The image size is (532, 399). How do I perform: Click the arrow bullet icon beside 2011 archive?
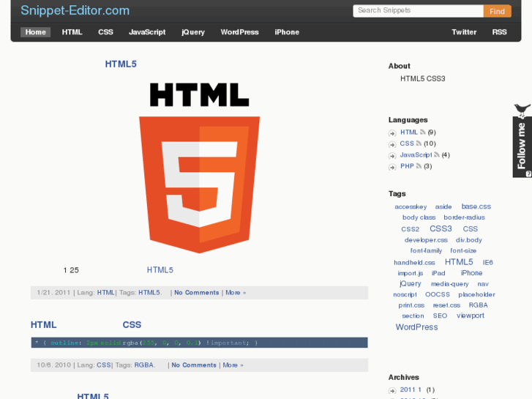click(392, 390)
